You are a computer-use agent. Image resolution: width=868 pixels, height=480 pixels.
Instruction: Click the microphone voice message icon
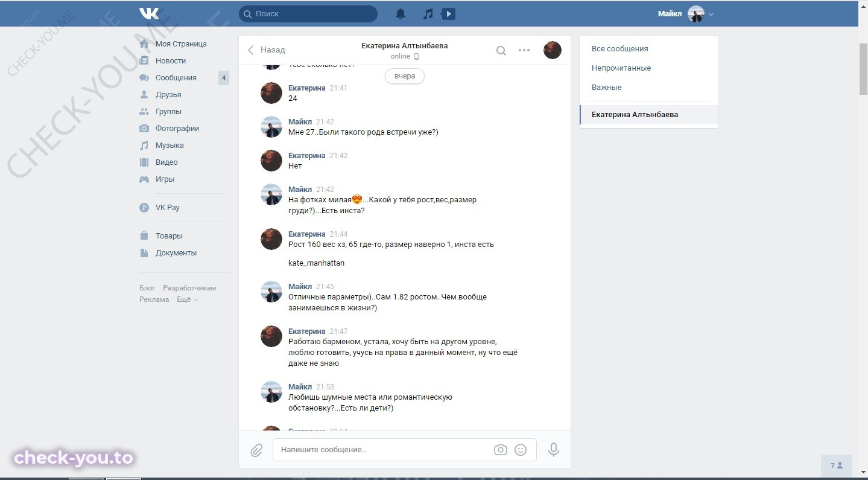[554, 450]
